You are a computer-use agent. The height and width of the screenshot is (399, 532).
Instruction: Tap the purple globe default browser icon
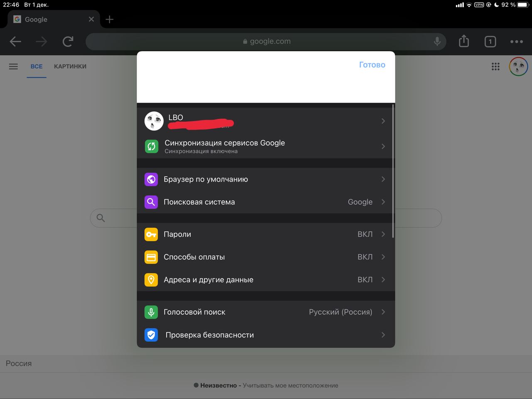pos(151,179)
